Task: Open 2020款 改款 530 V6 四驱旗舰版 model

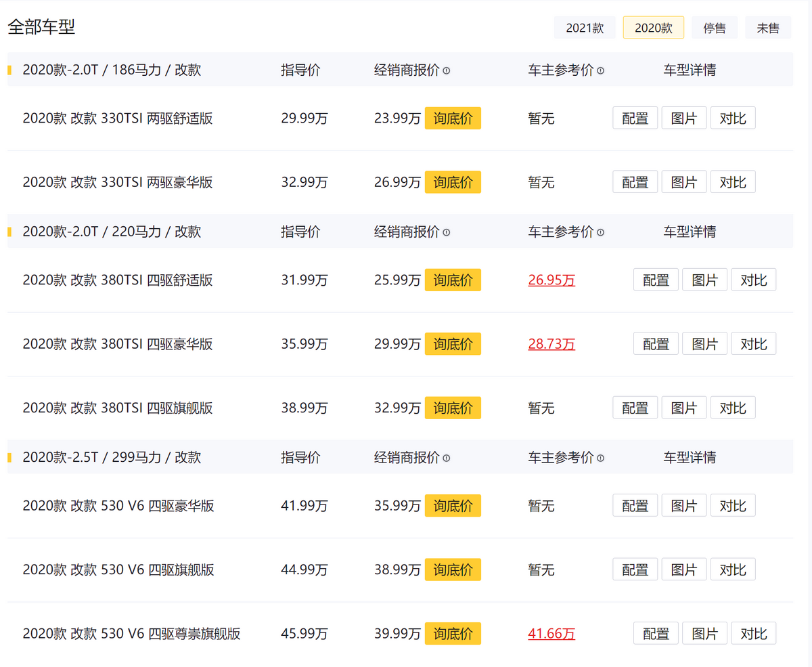Action: coord(118,570)
